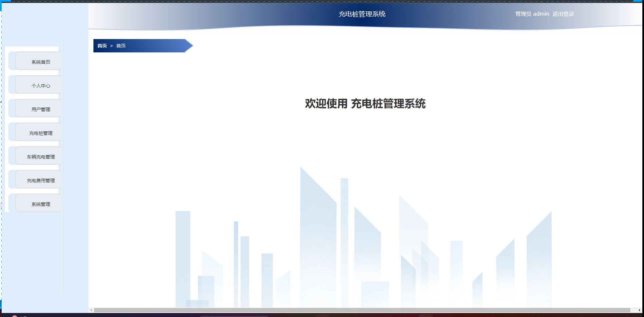The image size is (644, 317).
Task: Select 系统管理 in the left navigation
Action: 41,204
